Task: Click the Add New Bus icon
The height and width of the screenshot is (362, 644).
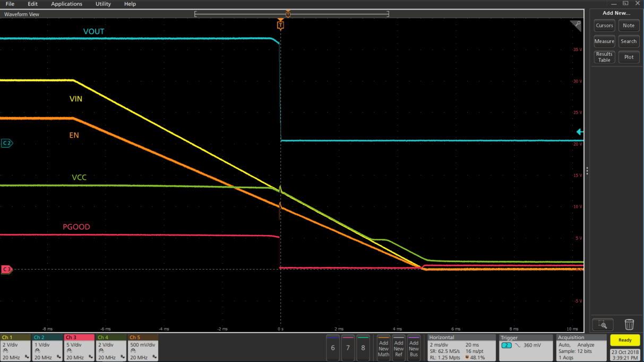Action: coord(414,347)
